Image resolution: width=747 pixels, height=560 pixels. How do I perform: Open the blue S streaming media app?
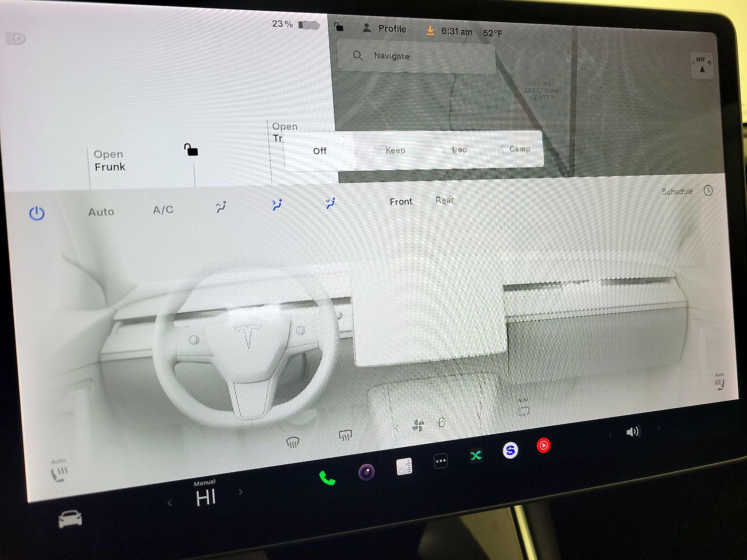point(510,450)
